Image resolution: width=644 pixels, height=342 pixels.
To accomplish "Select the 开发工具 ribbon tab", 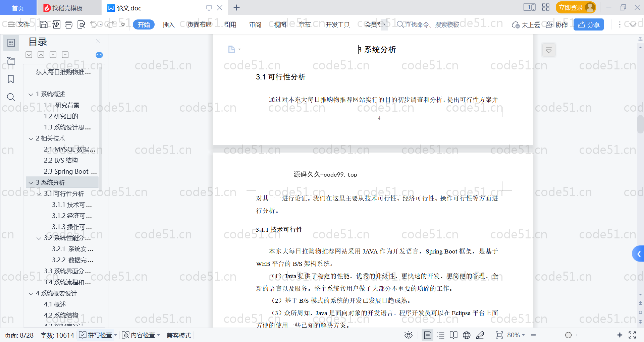I will pos(337,24).
